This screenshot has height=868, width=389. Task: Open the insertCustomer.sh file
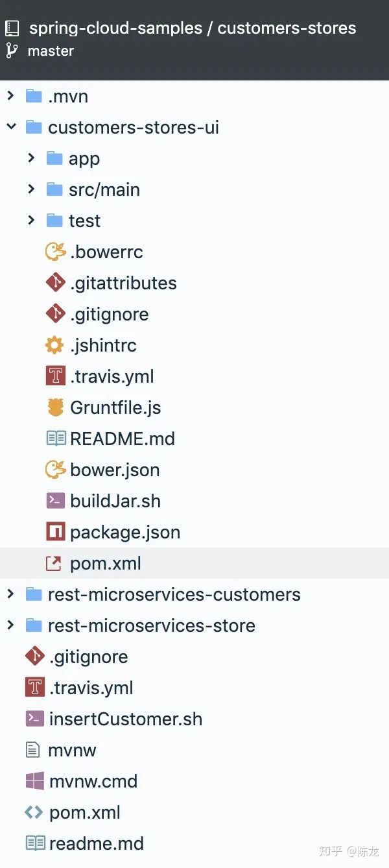pos(125,719)
